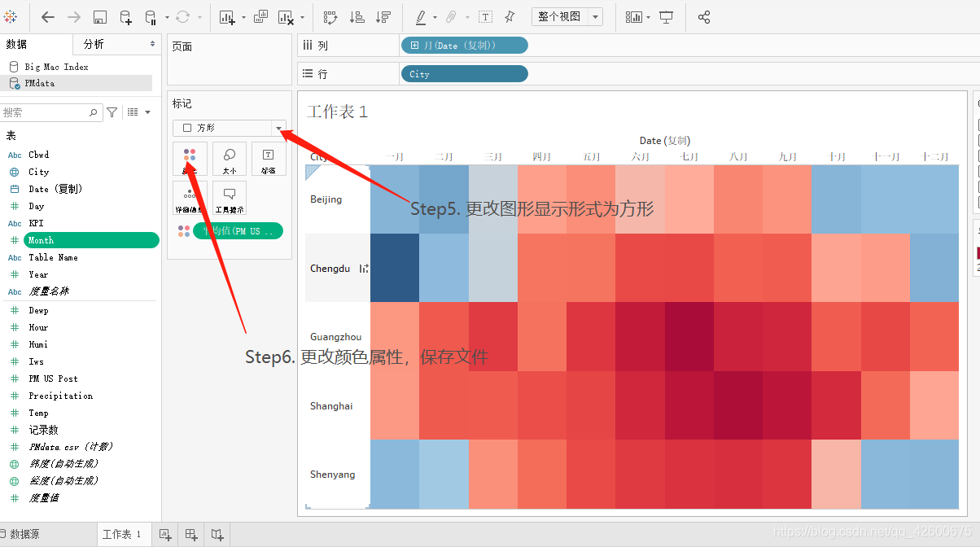Save the workbook with the disk icon
980x547 pixels.
coord(99,17)
